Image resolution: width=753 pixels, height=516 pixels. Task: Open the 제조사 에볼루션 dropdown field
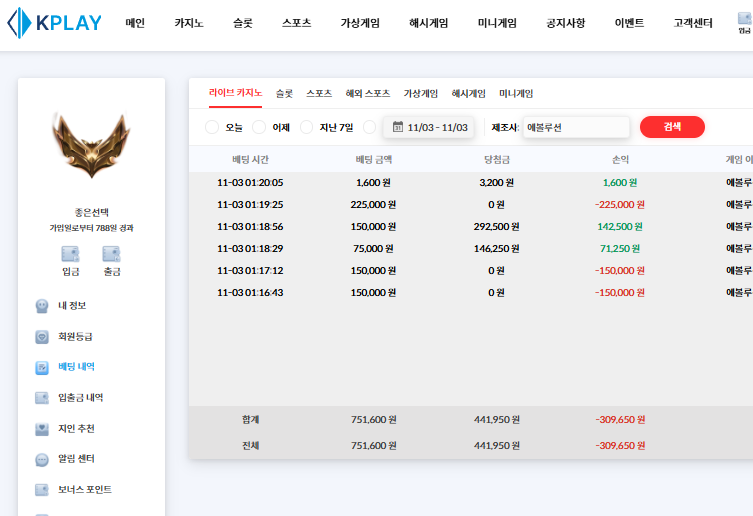576,127
